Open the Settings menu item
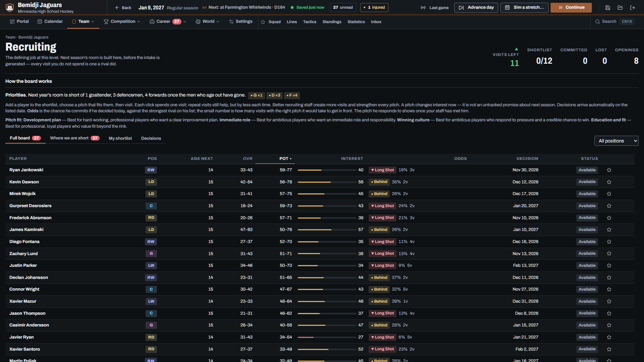 [240, 21]
